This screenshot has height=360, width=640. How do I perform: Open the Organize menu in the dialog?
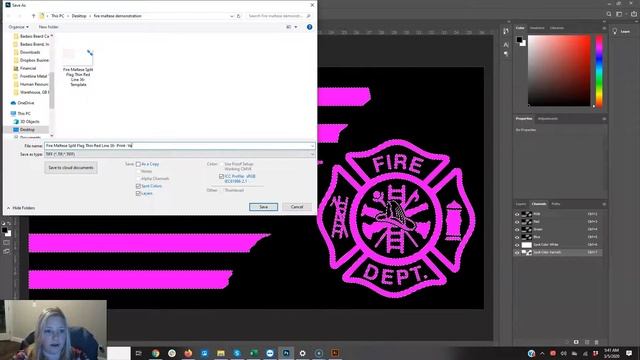coord(18,27)
